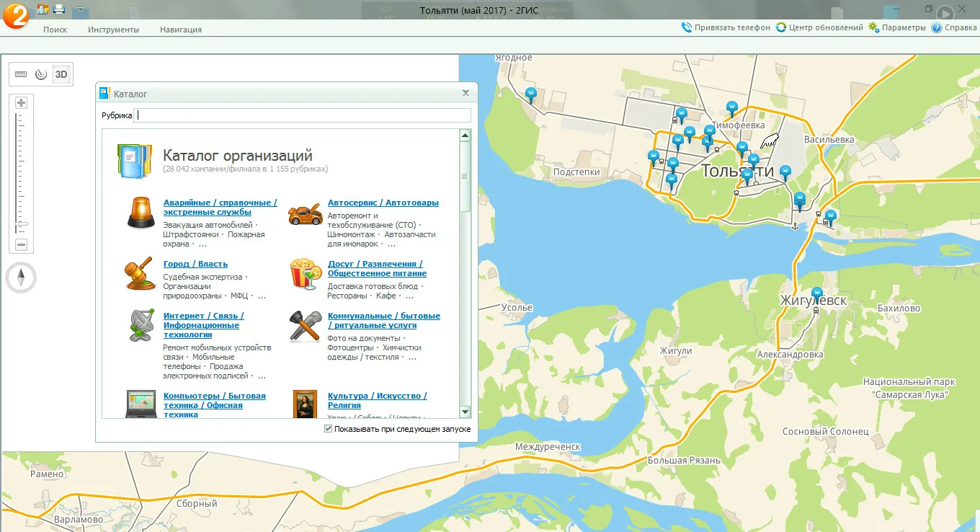The height and width of the screenshot is (532, 980).
Task: Open Справка help
Action: coord(954,27)
